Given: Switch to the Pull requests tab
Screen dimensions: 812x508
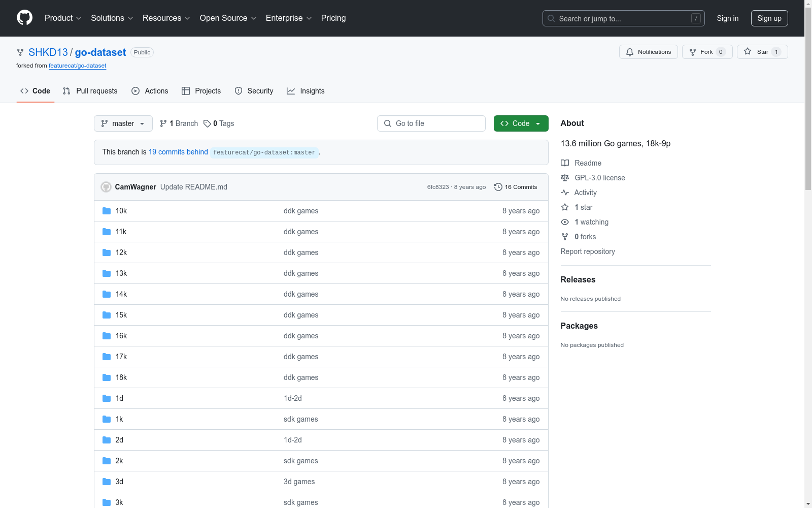Looking at the screenshot, I should [90, 91].
